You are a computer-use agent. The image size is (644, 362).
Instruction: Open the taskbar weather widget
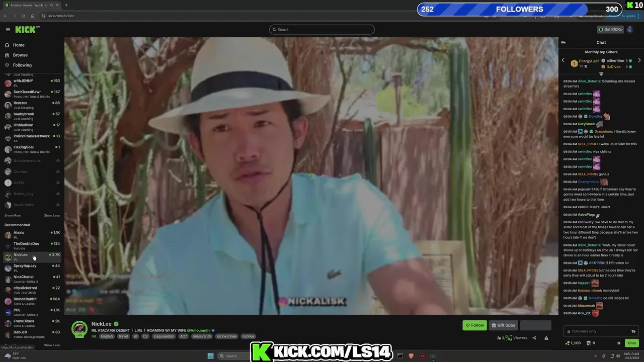[15, 356]
